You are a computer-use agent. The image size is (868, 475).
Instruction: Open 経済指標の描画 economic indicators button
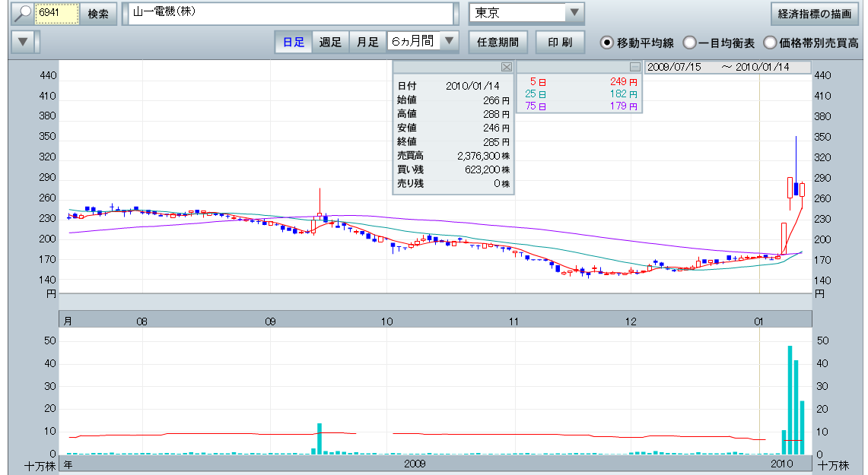(x=814, y=14)
